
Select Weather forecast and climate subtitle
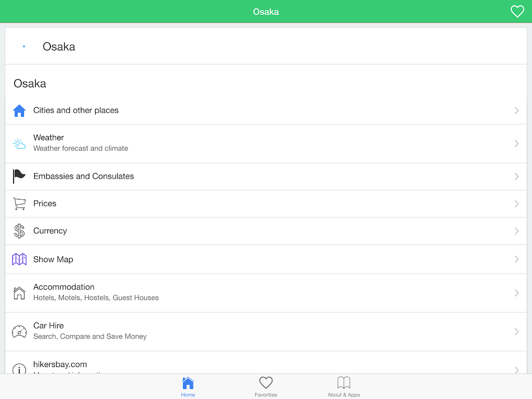pyautogui.click(x=81, y=148)
